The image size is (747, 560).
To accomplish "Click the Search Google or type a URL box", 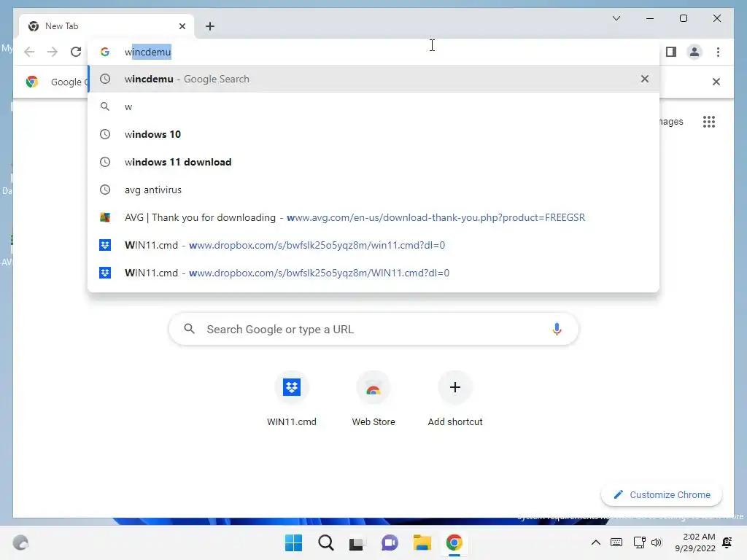I will (373, 329).
